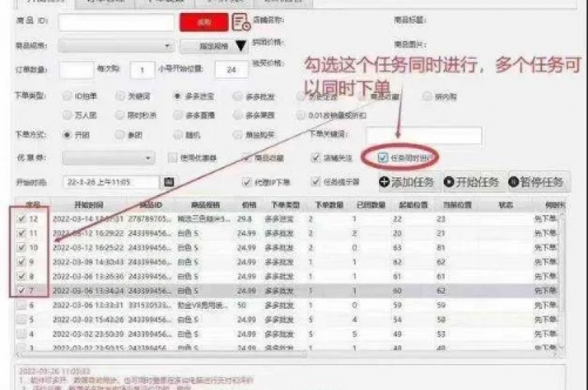Click the 价格 column header
This screenshot has height=390, width=588.
pyautogui.click(x=249, y=204)
